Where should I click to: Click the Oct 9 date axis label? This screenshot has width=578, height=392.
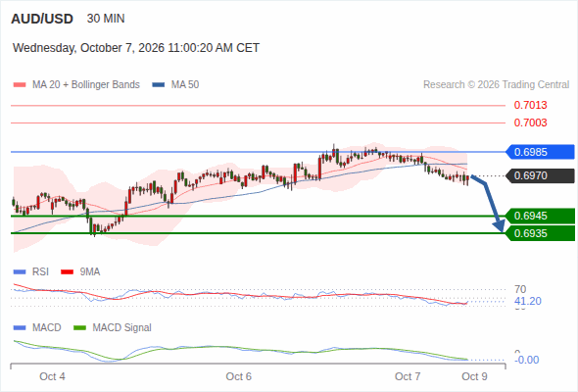474,376
